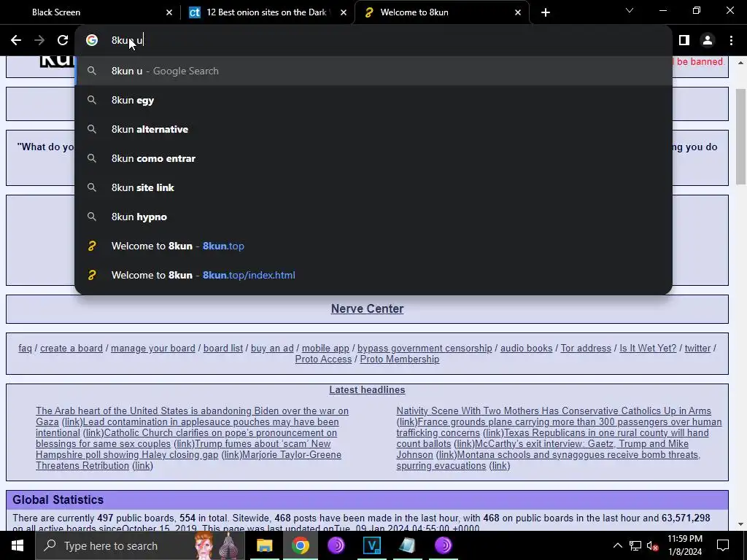Pick the '8kun hypno' suggestion
This screenshot has height=560, width=747.
[x=373, y=217]
